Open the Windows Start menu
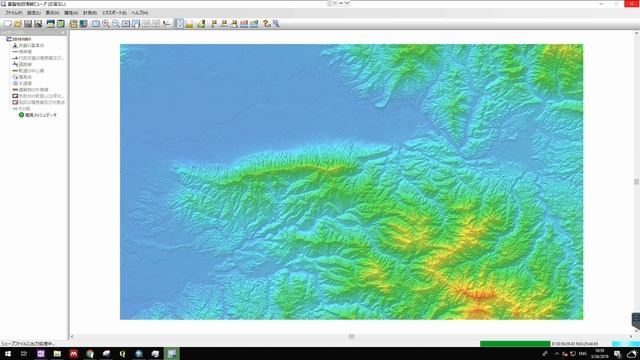The height and width of the screenshot is (360, 640). tap(8, 354)
